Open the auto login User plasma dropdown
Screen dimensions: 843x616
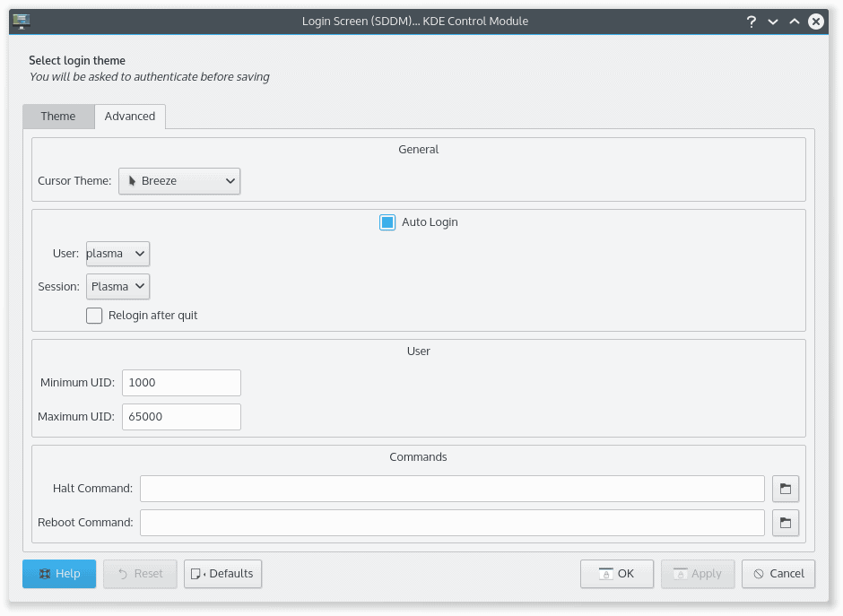pos(117,254)
